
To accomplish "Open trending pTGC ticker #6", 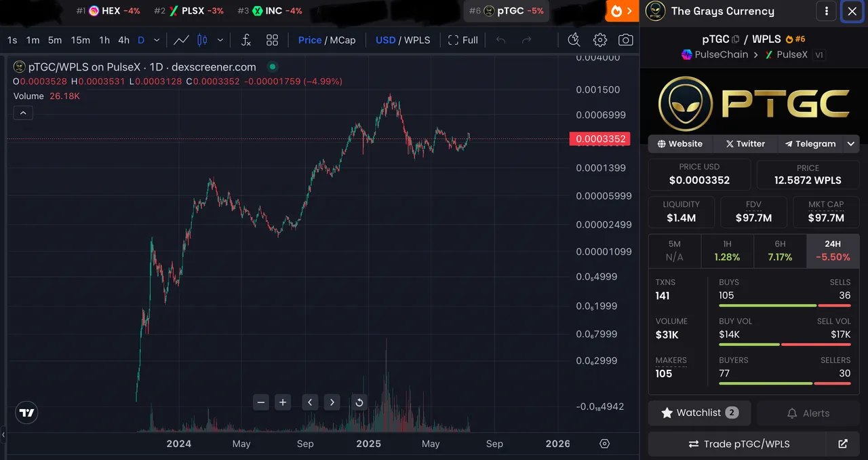I will (507, 11).
